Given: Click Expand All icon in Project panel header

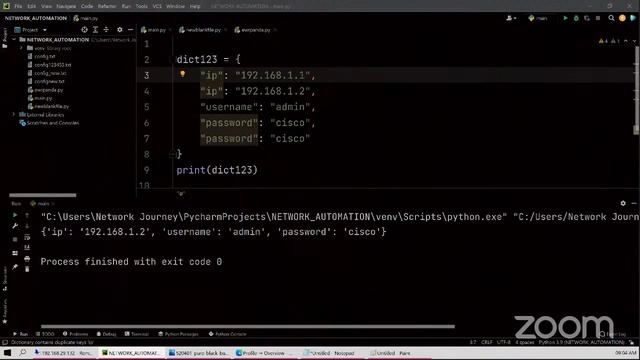Looking at the screenshot, I should pos(96,30).
